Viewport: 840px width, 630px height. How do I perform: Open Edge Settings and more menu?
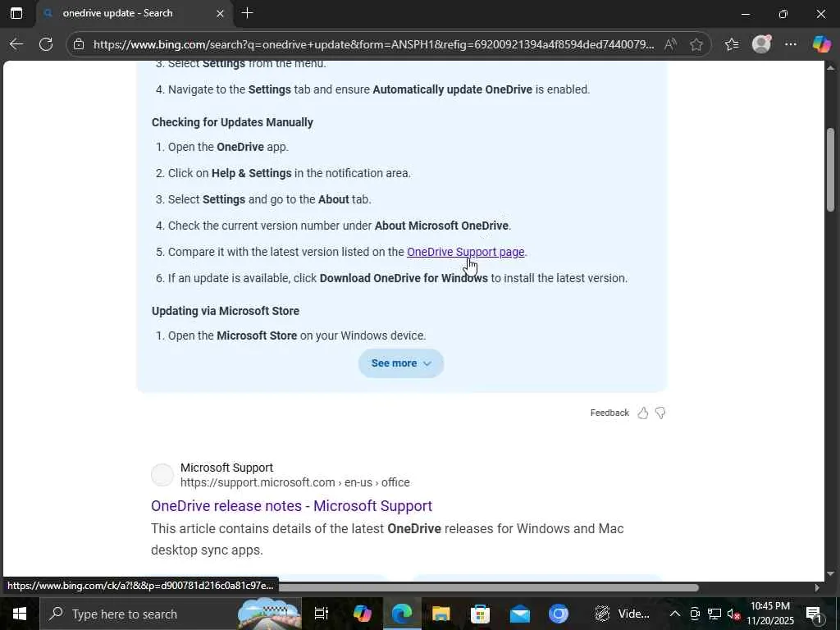pos(791,44)
